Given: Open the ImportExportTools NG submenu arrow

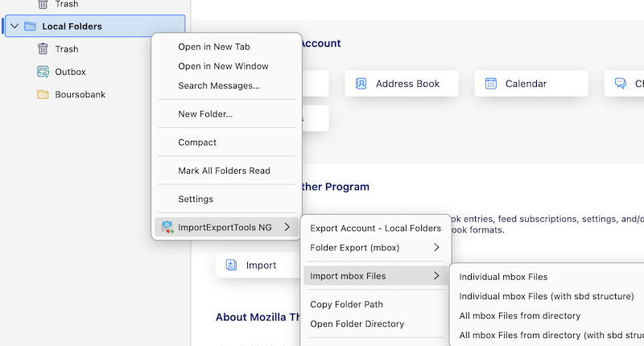Looking at the screenshot, I should (x=287, y=228).
